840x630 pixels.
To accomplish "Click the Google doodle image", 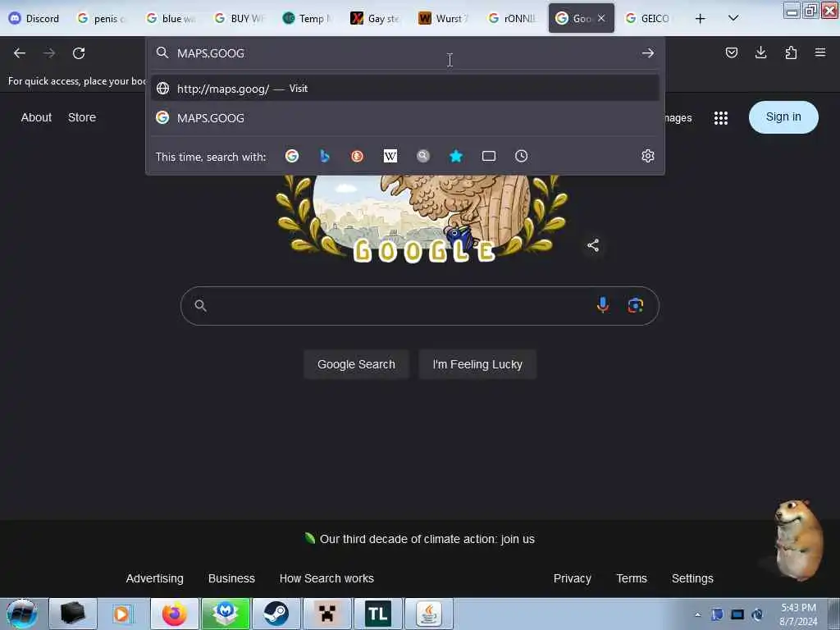I will click(x=422, y=220).
